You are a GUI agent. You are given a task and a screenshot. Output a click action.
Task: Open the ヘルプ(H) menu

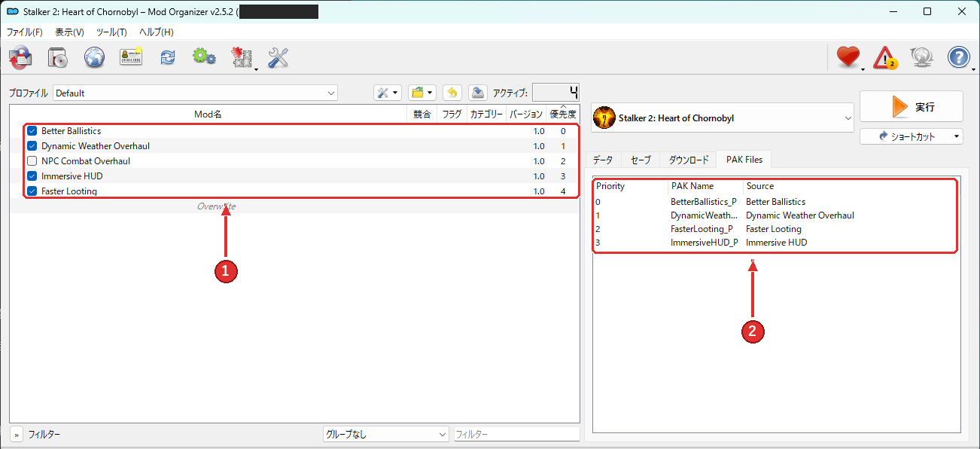coord(157,32)
